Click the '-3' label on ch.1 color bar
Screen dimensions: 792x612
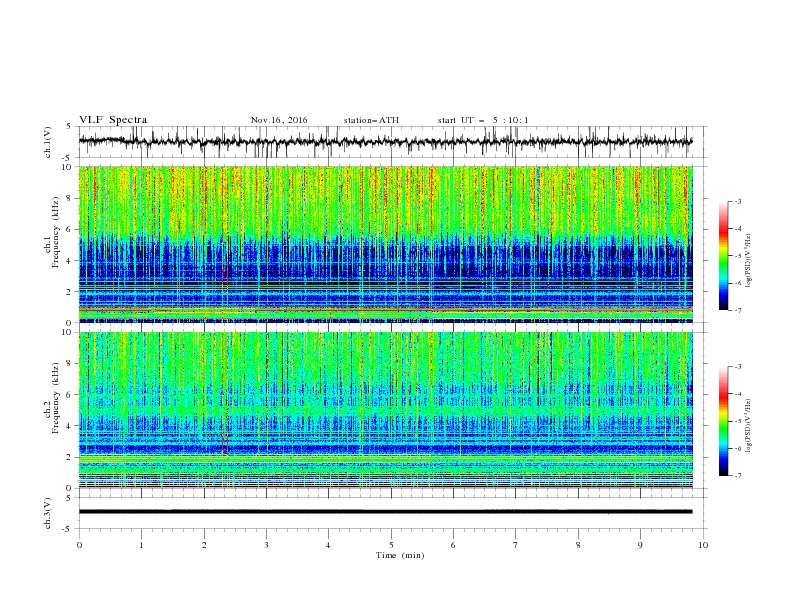coord(737,201)
